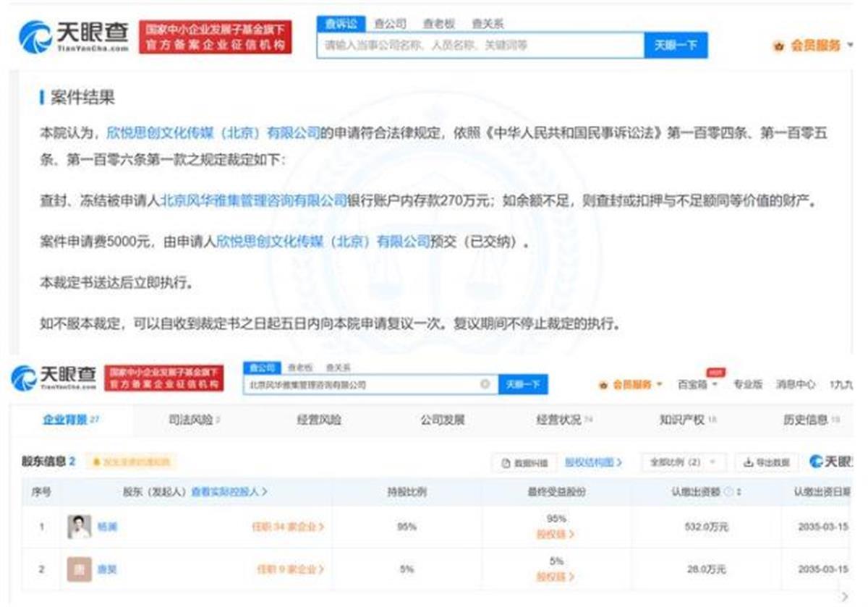The image size is (868, 607).
Task: Click the 唐 avatar in row 2
Action: coord(79,569)
